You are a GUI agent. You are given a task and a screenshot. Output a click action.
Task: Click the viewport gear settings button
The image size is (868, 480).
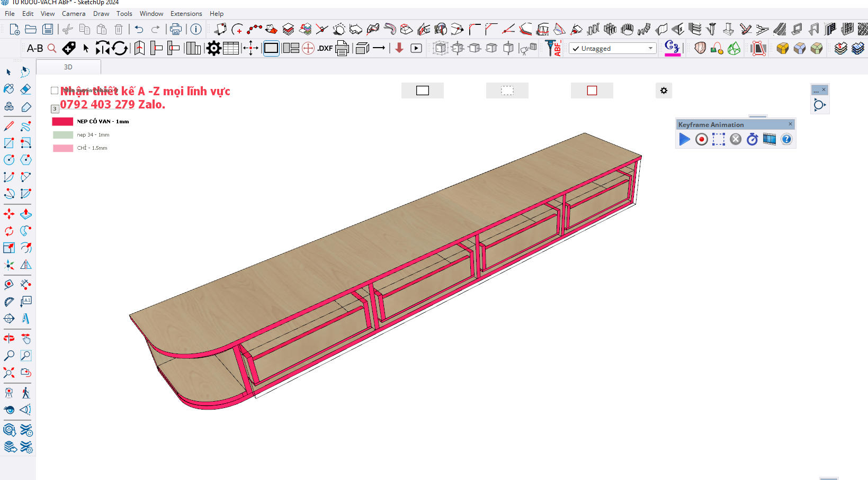664,90
